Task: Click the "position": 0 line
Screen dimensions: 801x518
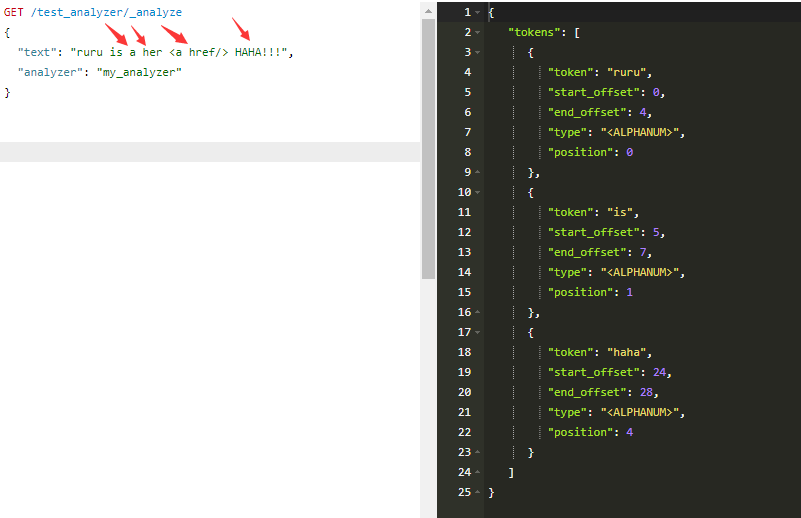Action: tap(591, 152)
